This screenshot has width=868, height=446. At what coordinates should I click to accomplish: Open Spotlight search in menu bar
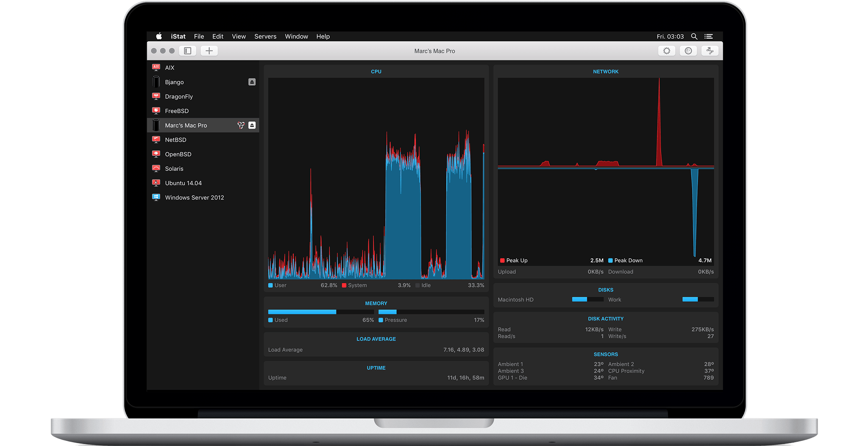pyautogui.click(x=694, y=36)
